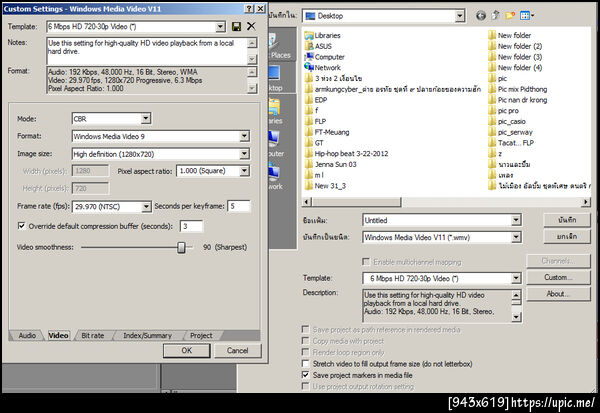Toggle Override default compression buffer checkbox
Image resolution: width=600 pixels, height=413 pixels.
[22, 226]
